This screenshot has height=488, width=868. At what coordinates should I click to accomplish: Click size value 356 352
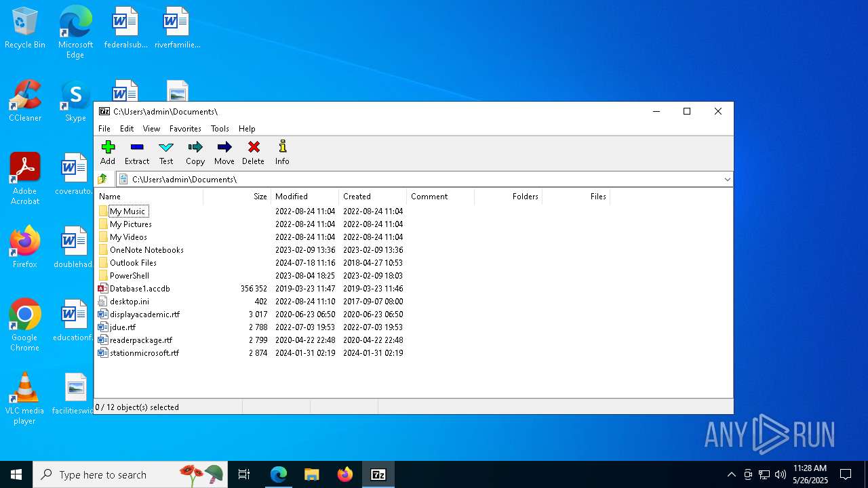pos(254,289)
